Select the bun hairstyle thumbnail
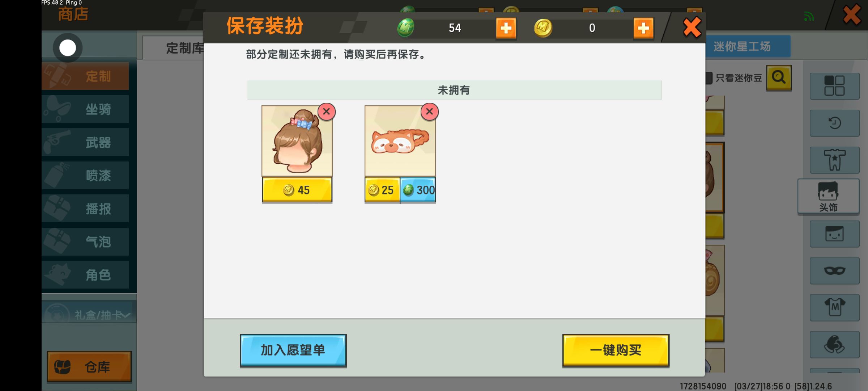Screen dimensions: 868x391 [x=297, y=141]
